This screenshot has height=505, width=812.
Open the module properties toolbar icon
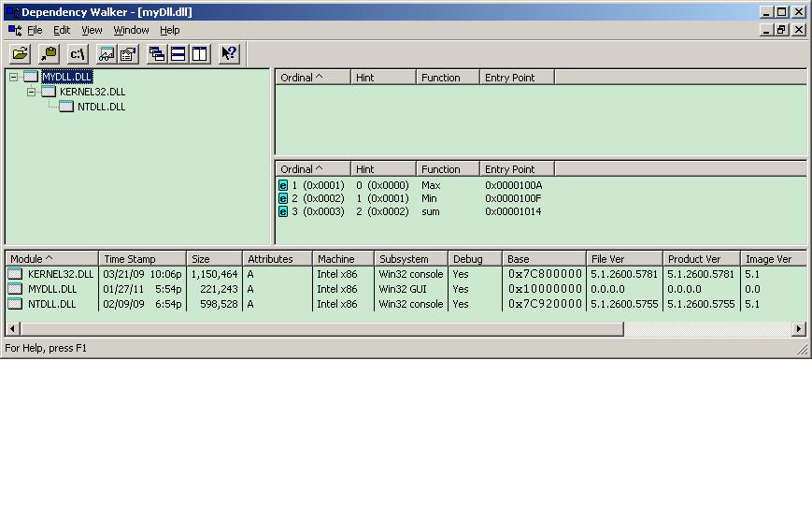(128, 54)
